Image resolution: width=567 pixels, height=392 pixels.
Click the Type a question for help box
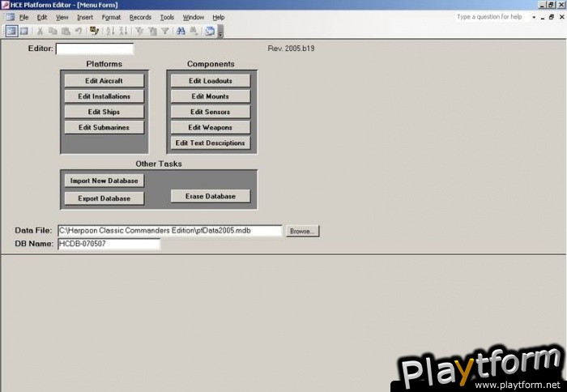491,17
